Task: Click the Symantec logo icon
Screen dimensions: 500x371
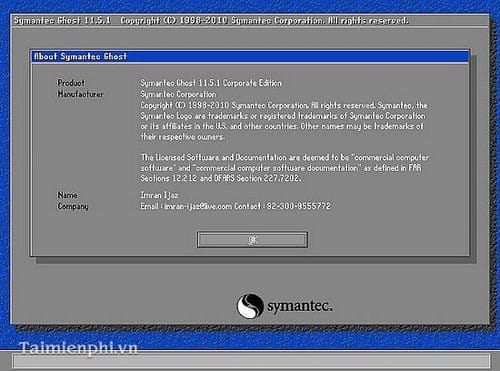Action: point(250,306)
